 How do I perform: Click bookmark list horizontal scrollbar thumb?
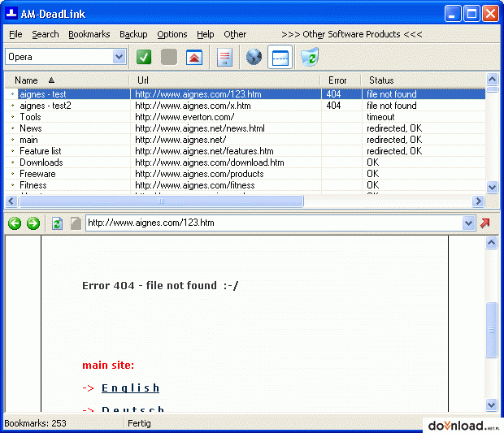161,201
